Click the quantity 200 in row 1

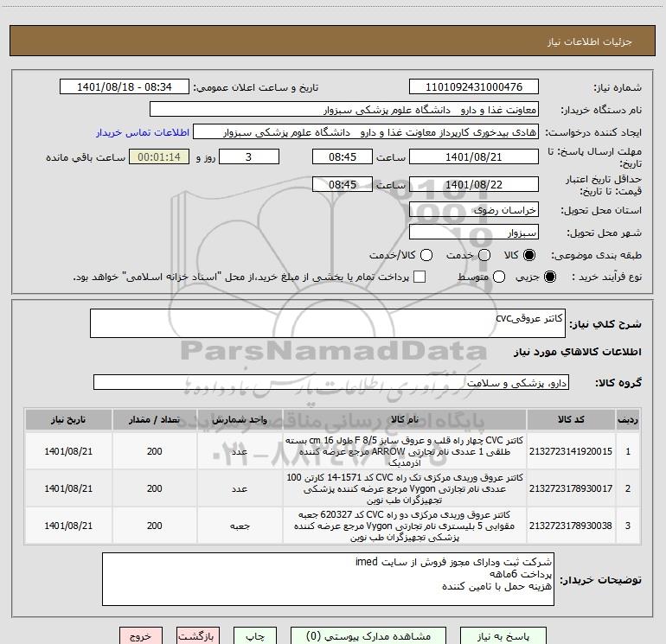coord(154,451)
